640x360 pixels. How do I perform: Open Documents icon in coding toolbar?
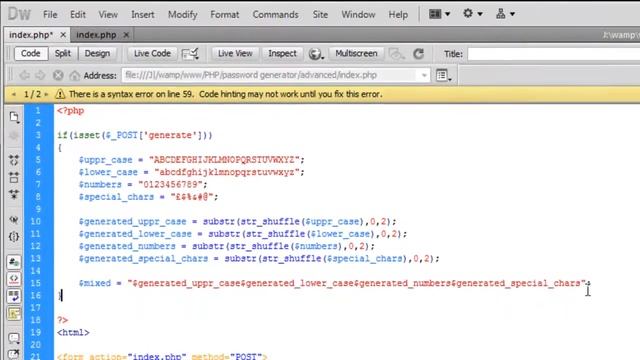(14, 118)
